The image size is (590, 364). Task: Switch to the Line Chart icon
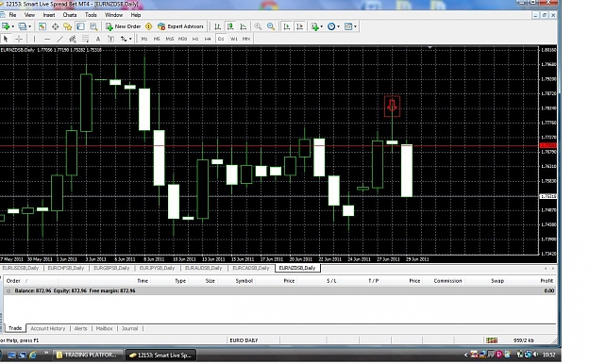pyautogui.click(x=243, y=26)
